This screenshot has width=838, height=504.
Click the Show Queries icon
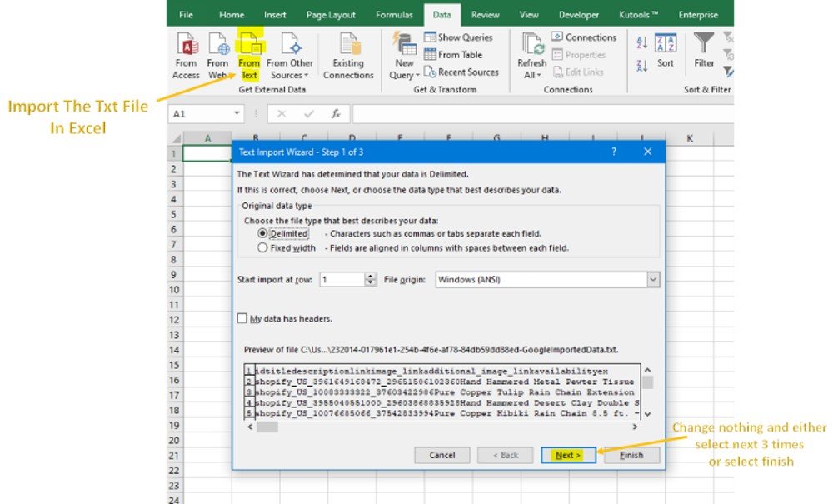(431, 37)
